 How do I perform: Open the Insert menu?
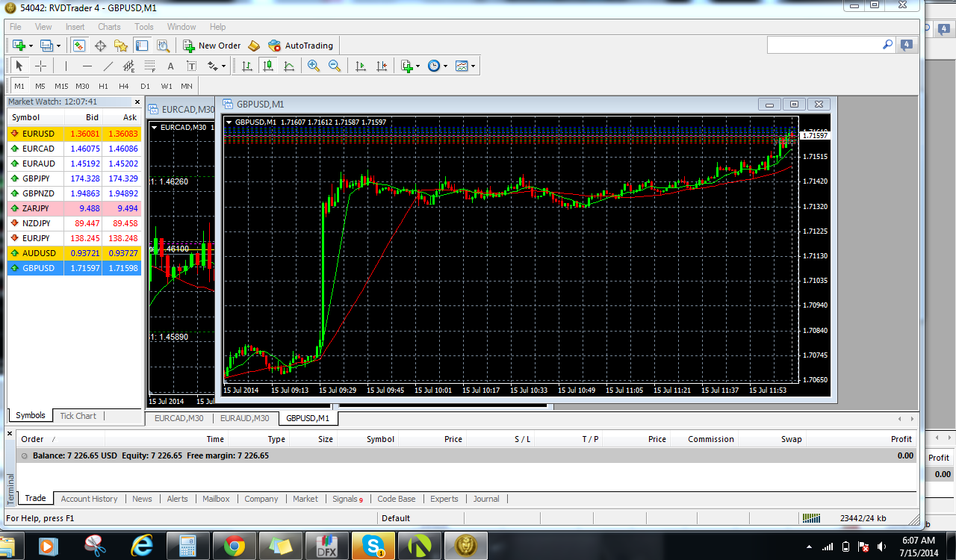click(75, 27)
